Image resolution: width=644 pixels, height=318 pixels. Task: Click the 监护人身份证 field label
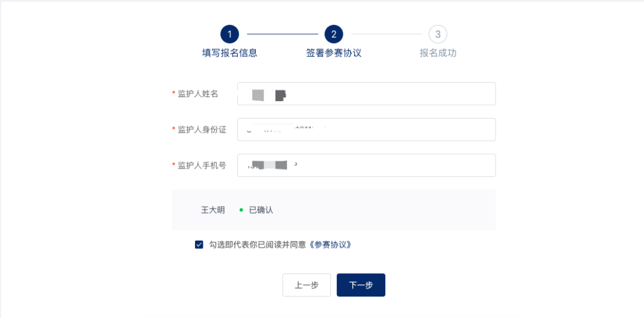(x=202, y=129)
